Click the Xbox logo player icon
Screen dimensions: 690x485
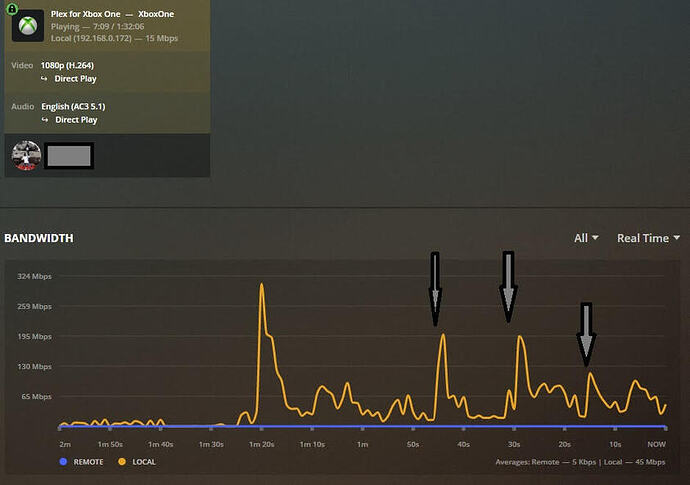click(28, 26)
